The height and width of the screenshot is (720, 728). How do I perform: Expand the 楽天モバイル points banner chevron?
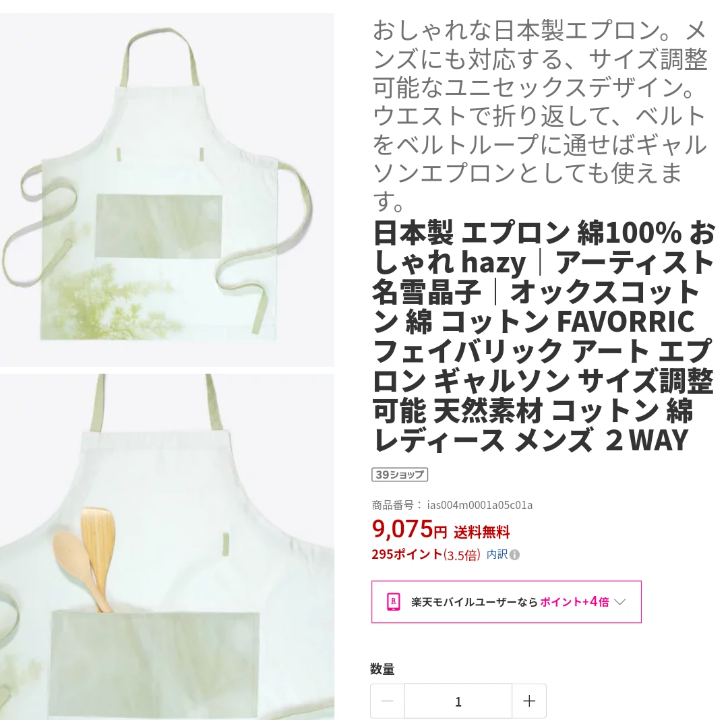620,601
